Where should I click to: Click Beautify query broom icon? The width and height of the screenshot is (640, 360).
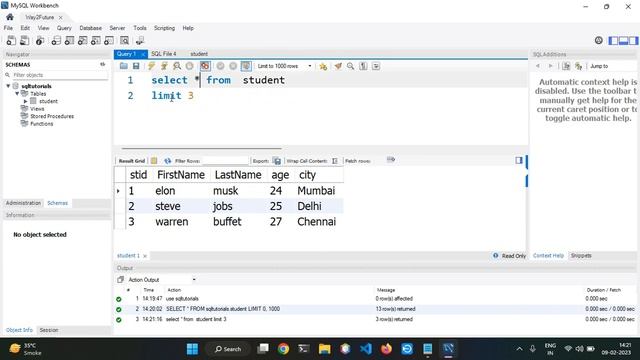[338, 66]
